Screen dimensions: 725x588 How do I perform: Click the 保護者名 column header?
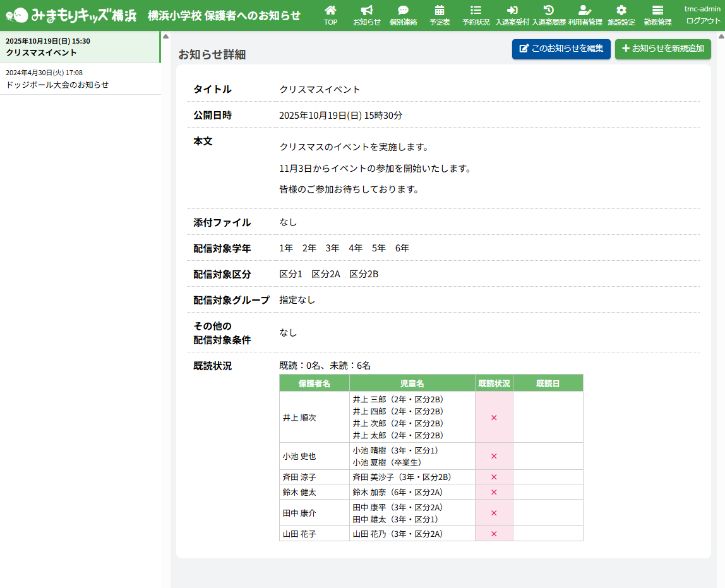314,383
